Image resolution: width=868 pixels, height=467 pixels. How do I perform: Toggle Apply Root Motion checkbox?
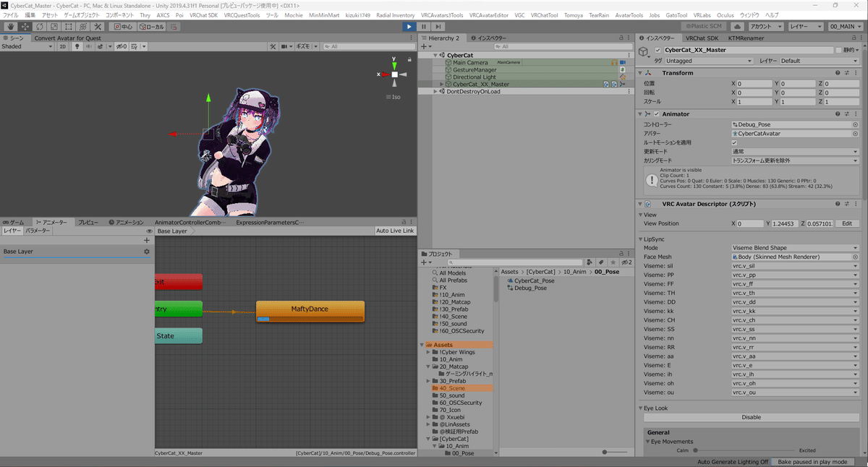(734, 142)
